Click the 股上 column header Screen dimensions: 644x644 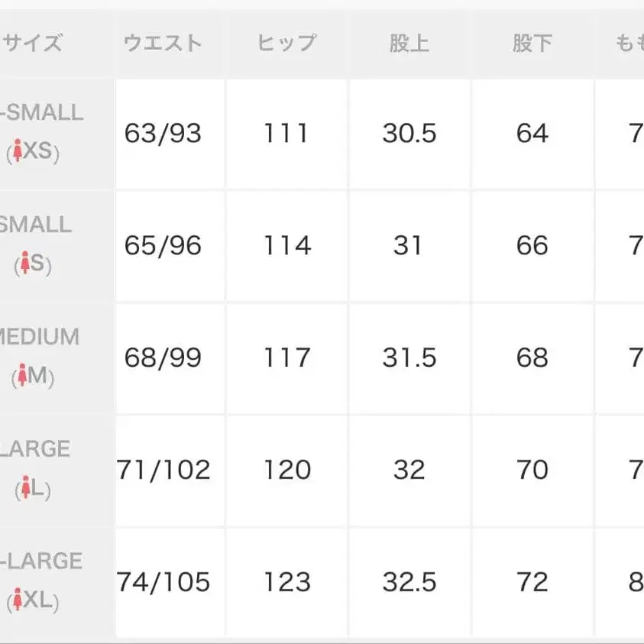click(x=409, y=44)
